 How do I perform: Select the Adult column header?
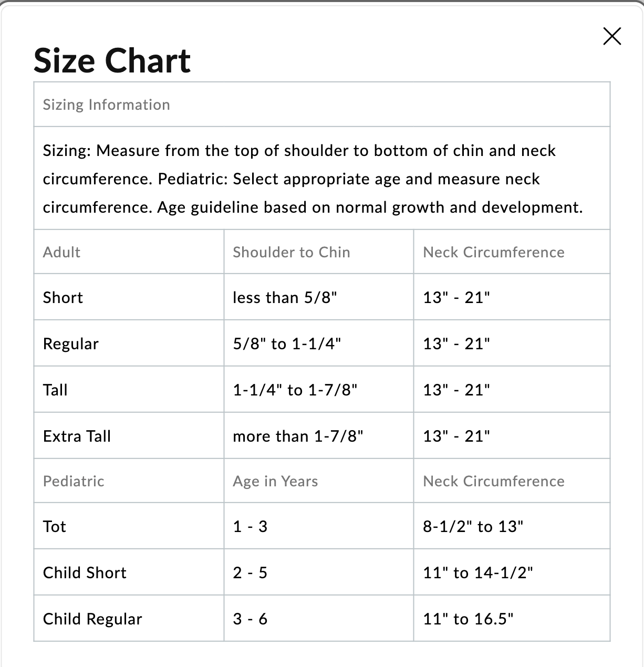pyautogui.click(x=62, y=252)
